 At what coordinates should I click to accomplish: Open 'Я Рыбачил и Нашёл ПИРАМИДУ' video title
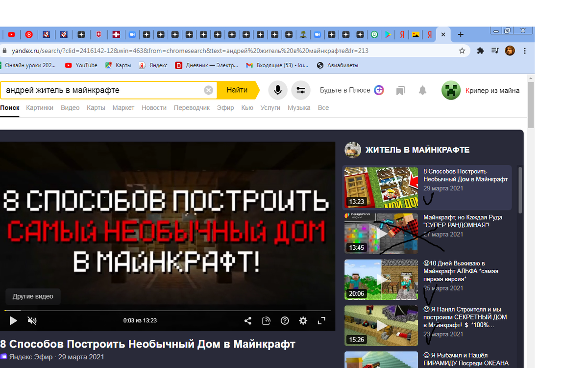point(465,359)
